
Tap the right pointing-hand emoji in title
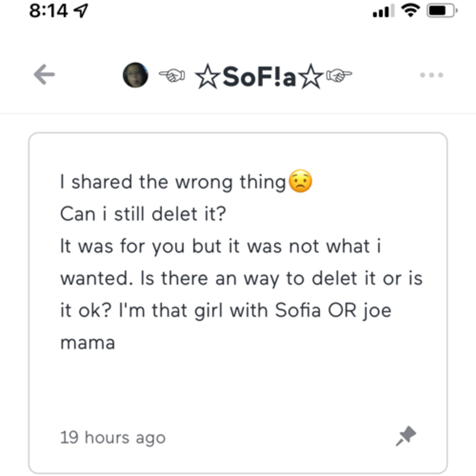click(x=339, y=75)
